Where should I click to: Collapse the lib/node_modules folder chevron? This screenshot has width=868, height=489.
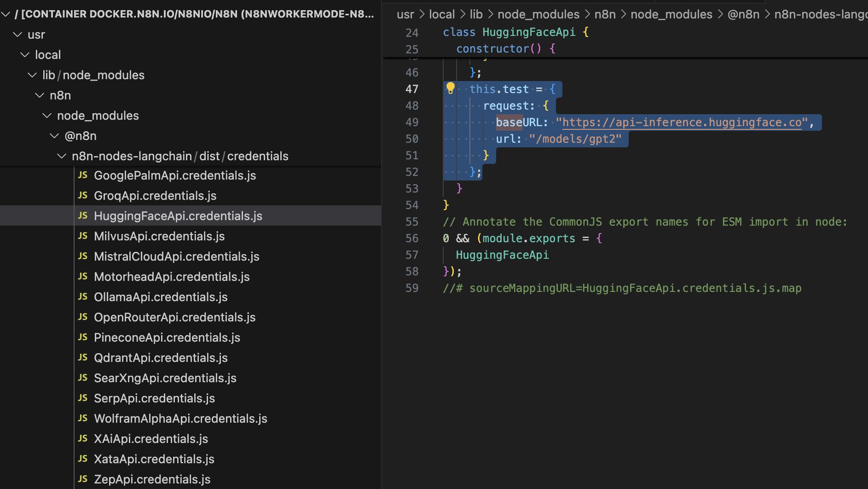pyautogui.click(x=32, y=75)
